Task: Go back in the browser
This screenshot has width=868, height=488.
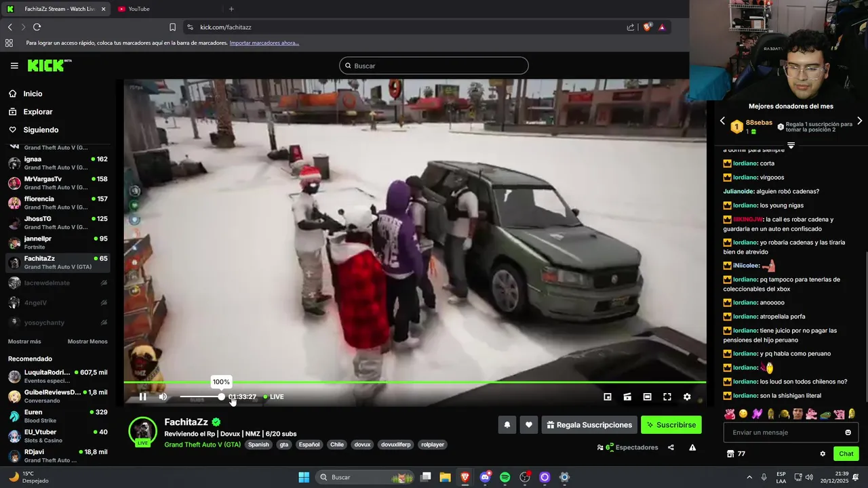Action: (9, 27)
